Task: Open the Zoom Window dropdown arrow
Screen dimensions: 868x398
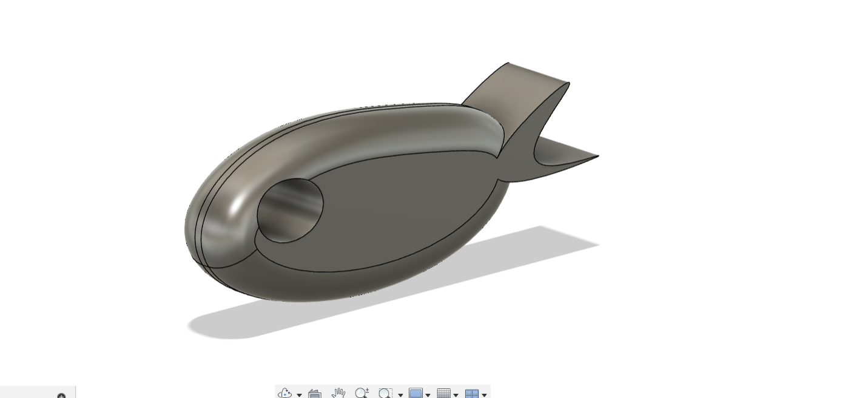Action: tap(400, 395)
